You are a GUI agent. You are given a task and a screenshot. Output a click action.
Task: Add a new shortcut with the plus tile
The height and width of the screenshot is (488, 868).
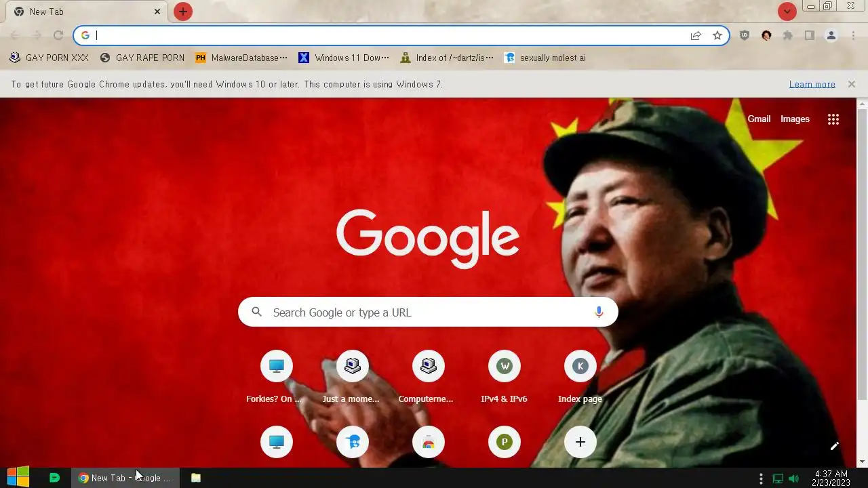pos(580,442)
